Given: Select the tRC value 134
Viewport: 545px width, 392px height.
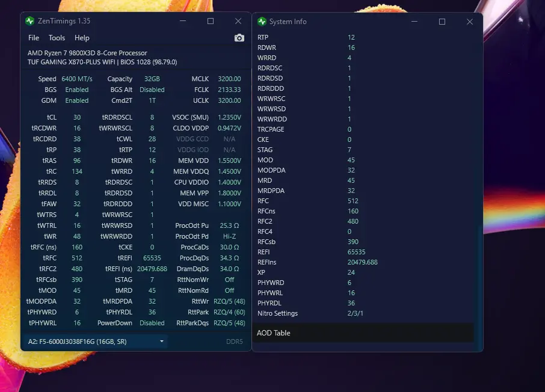Looking at the screenshot, I should [77, 171].
